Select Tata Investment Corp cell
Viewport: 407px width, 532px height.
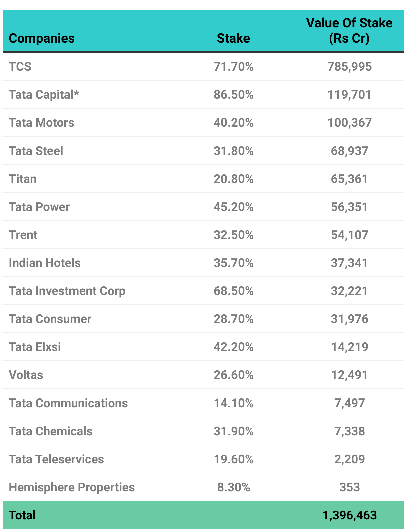[67, 291]
